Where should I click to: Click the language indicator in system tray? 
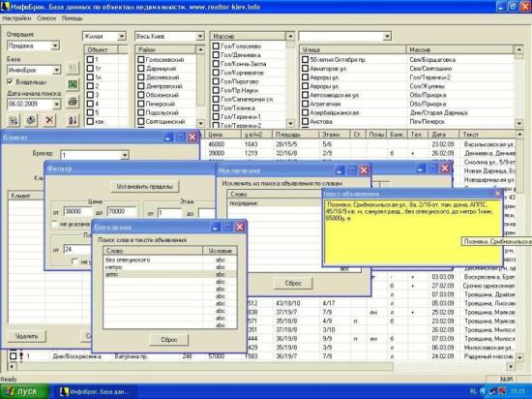474,391
